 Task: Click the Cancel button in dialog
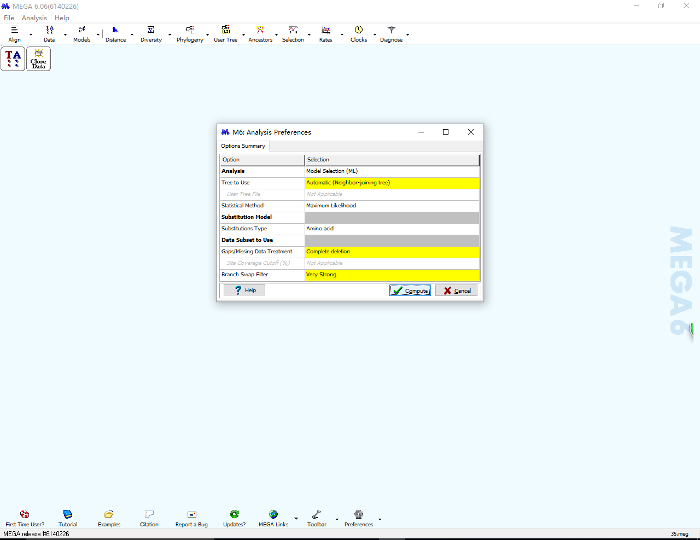click(456, 290)
